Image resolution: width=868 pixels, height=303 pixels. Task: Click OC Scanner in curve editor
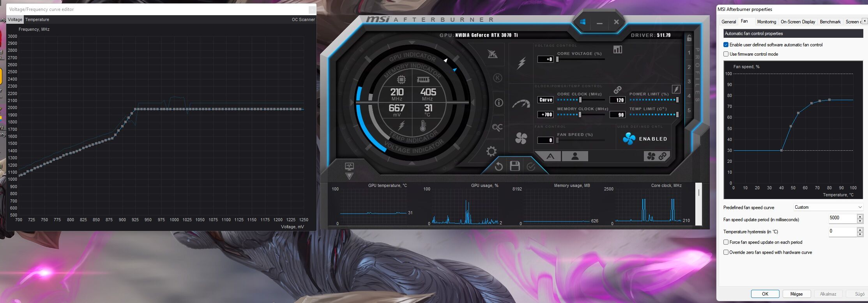tap(303, 19)
